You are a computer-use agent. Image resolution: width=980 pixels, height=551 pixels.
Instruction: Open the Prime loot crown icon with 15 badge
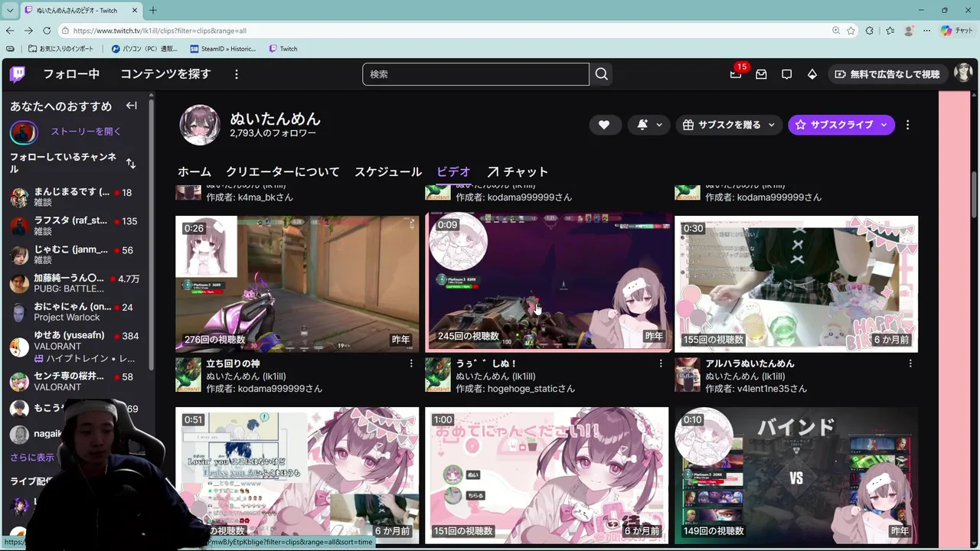(736, 74)
